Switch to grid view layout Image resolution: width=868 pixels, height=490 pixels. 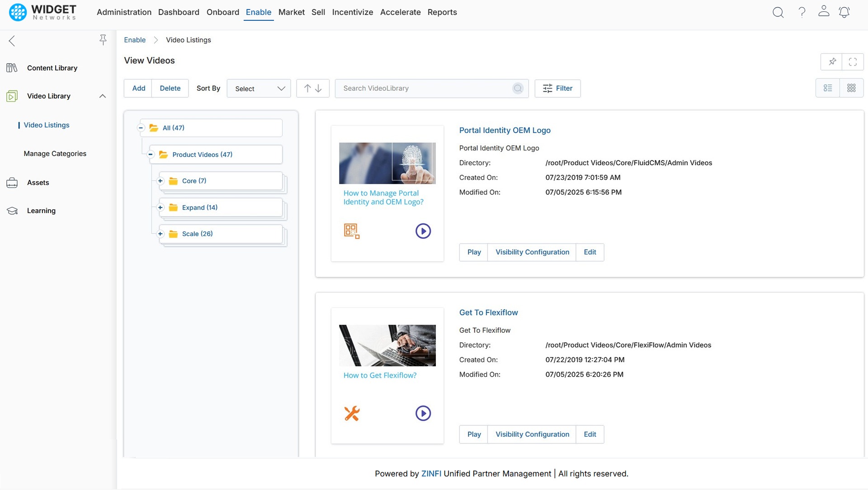pyautogui.click(x=851, y=88)
